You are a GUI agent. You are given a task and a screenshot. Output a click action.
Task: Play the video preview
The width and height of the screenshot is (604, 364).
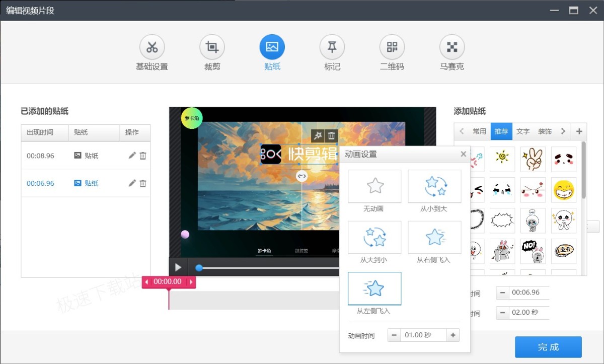tap(178, 267)
